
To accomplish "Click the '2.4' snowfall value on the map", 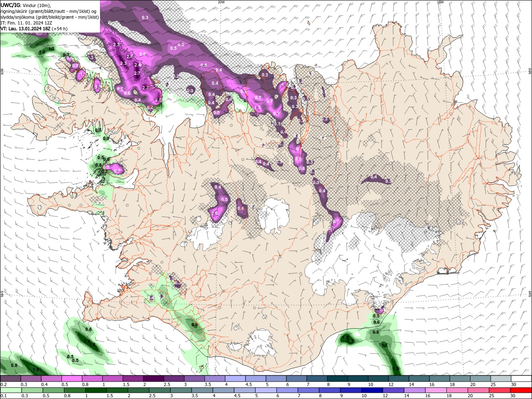I will coord(138,65).
